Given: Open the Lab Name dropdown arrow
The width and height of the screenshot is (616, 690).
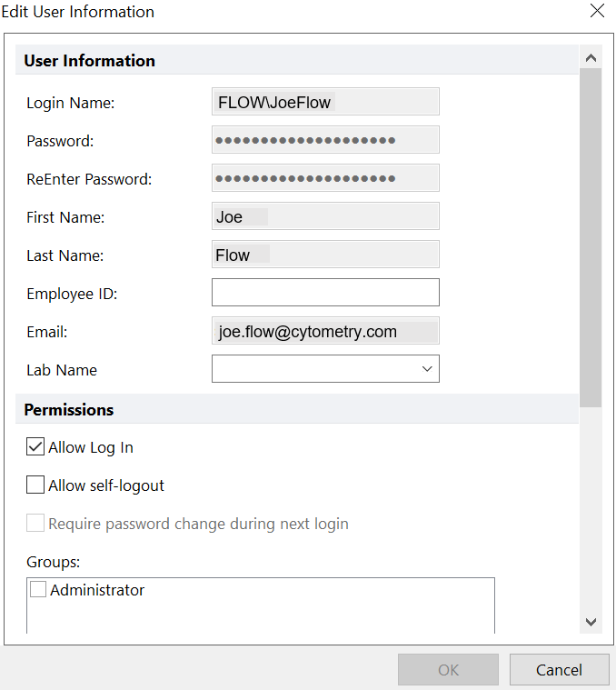Looking at the screenshot, I should [427, 369].
